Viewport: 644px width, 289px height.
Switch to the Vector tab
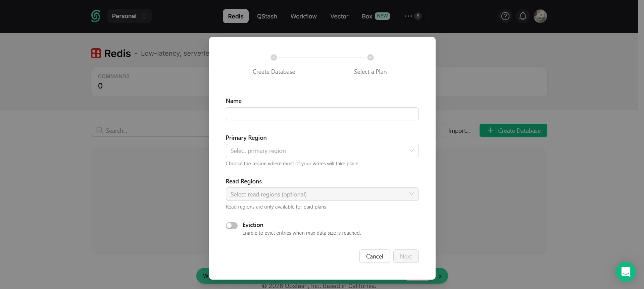339,16
